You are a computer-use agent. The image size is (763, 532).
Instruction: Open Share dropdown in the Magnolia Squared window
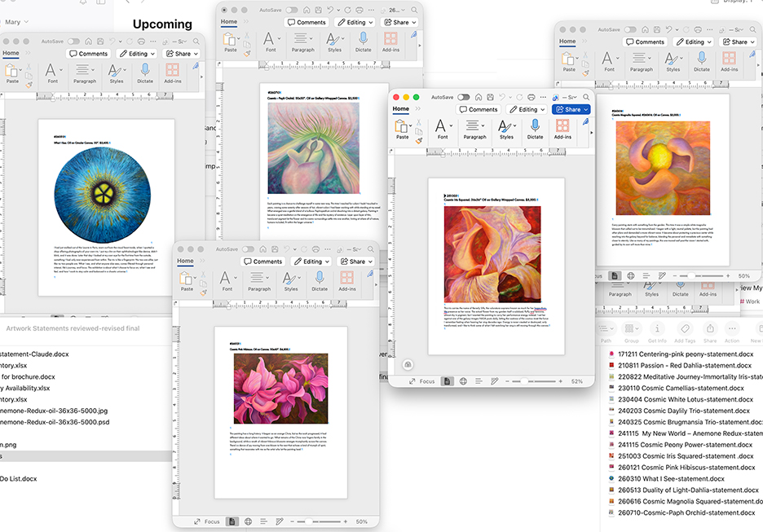point(739,42)
